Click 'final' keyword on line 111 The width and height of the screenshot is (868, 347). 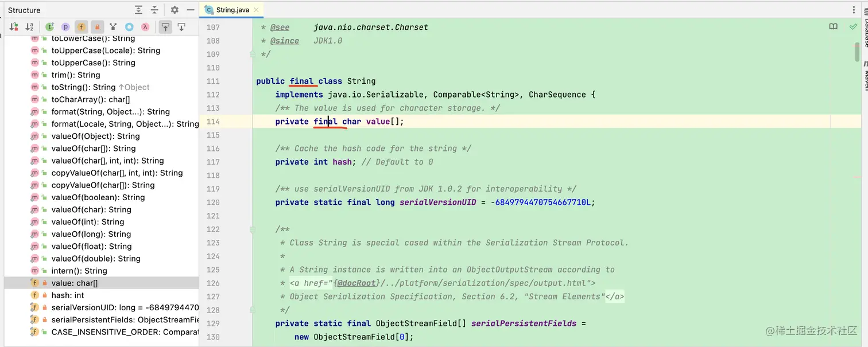[x=301, y=81]
